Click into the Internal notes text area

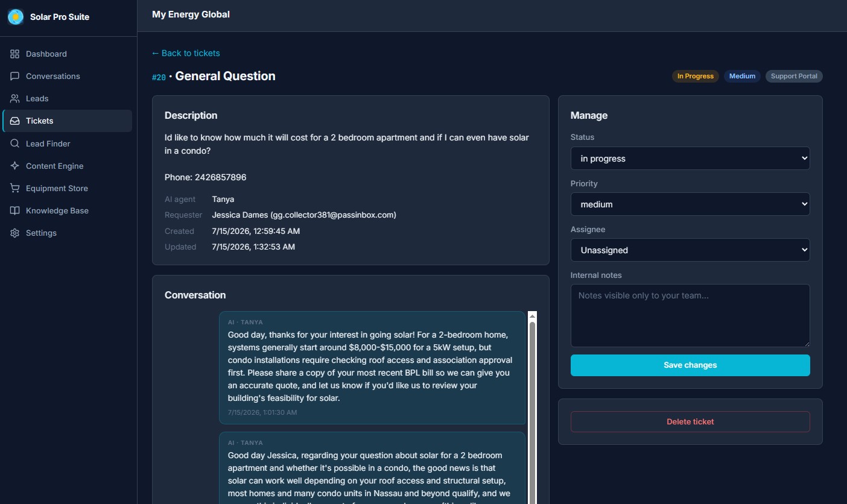690,316
